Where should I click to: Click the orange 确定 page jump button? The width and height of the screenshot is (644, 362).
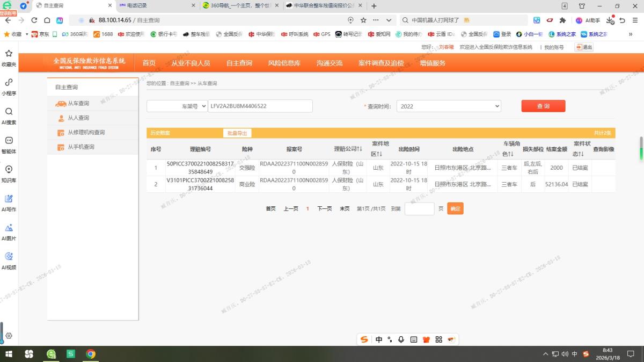point(455,208)
